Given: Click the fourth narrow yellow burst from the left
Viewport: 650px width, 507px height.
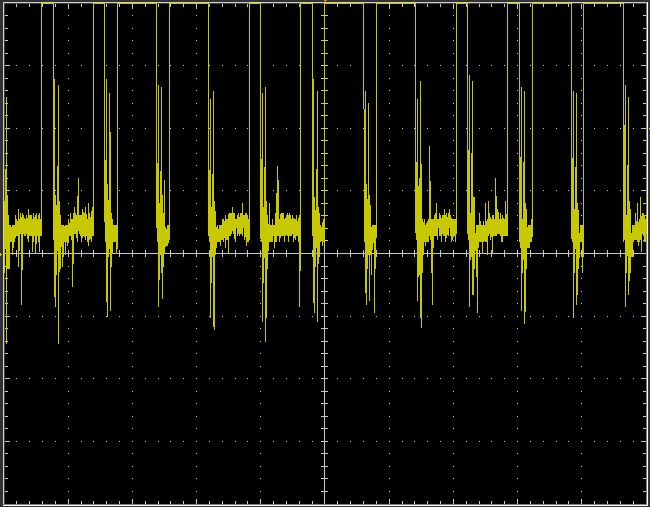Looking at the screenshot, I should point(162,236).
